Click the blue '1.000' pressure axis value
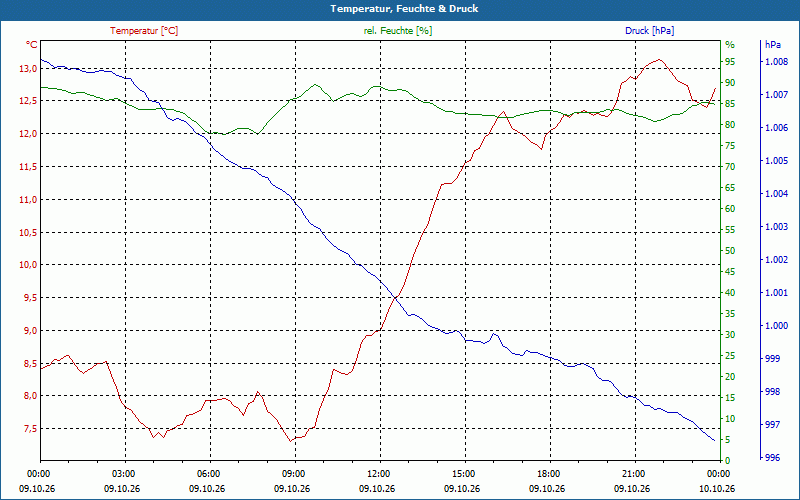Image resolution: width=800 pixels, height=500 pixels. point(777,326)
